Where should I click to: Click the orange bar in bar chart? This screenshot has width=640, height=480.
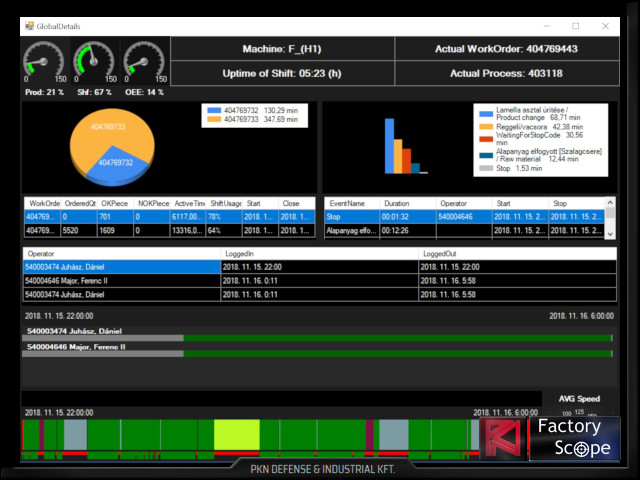[x=398, y=156]
